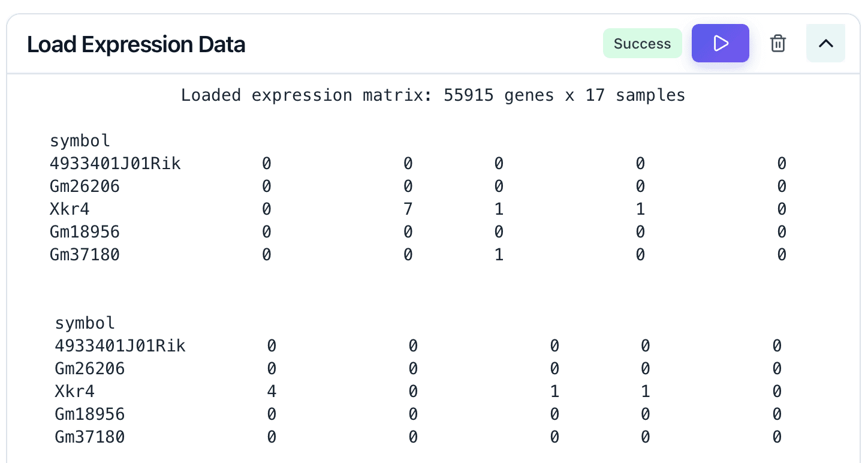
Task: Select Xkr4 in the second table
Action: 74,392
